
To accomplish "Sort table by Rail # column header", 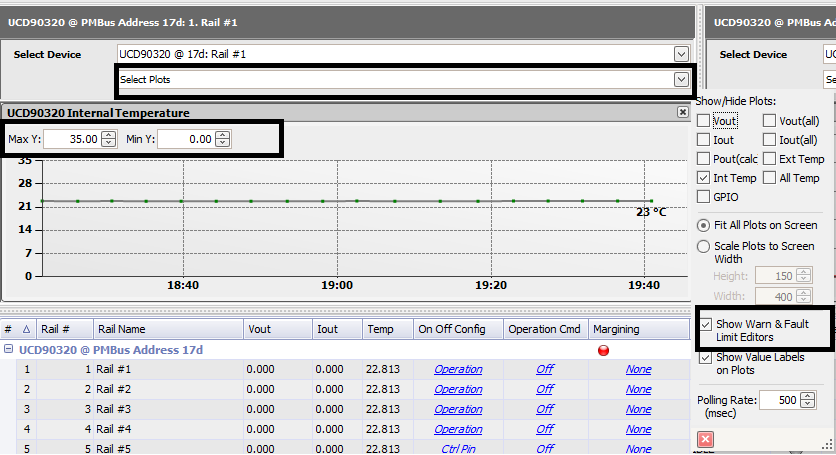I will click(x=65, y=329).
